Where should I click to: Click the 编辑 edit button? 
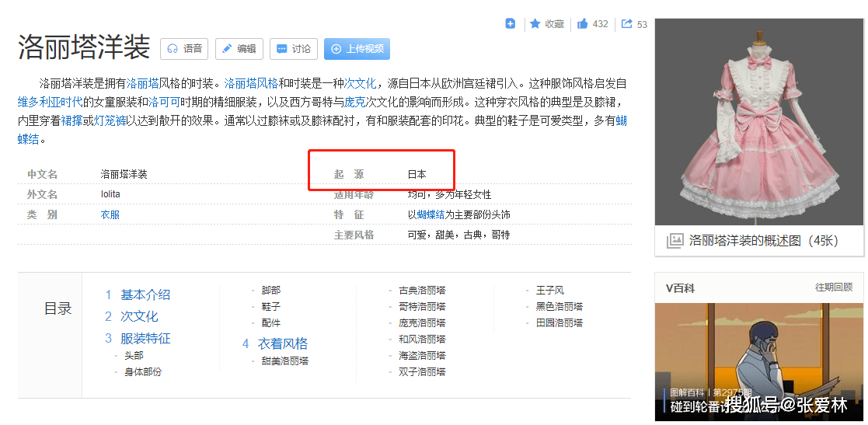[x=239, y=49]
